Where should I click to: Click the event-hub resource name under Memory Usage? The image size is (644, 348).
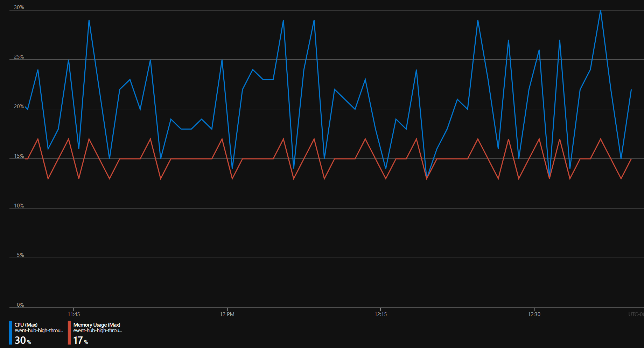click(x=98, y=330)
